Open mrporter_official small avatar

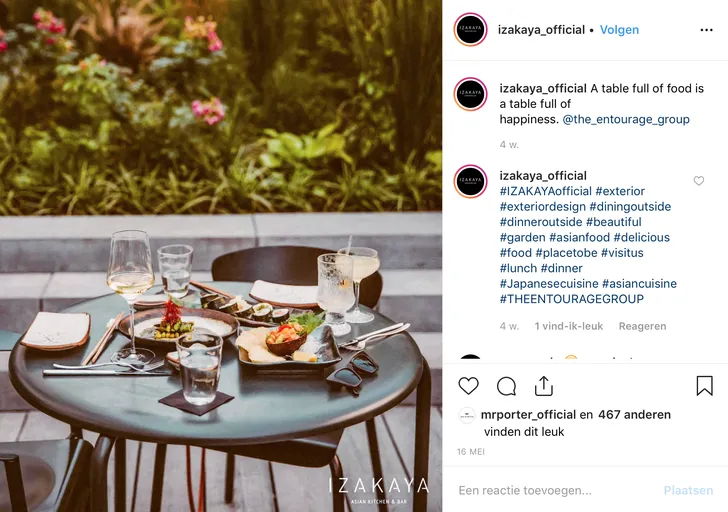pyautogui.click(x=467, y=415)
